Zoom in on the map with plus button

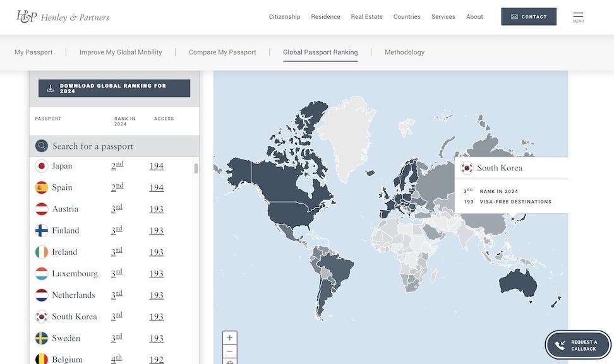(x=230, y=338)
